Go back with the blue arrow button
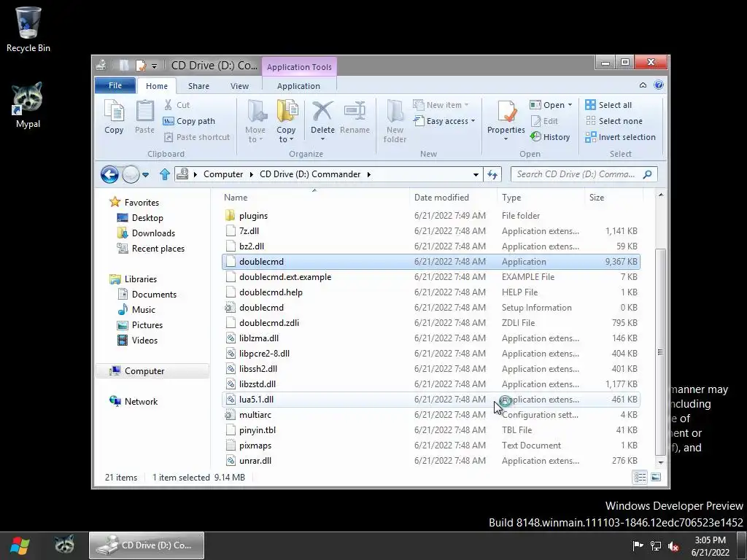The image size is (747, 560). [x=109, y=174]
